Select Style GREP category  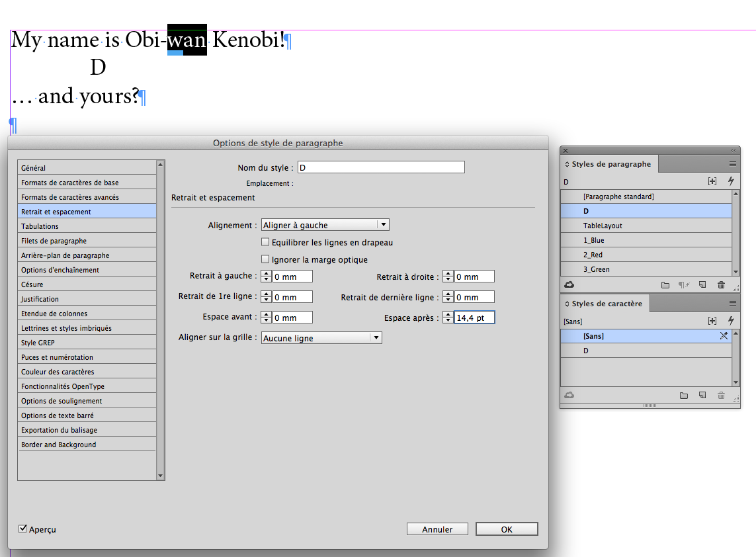pos(87,343)
